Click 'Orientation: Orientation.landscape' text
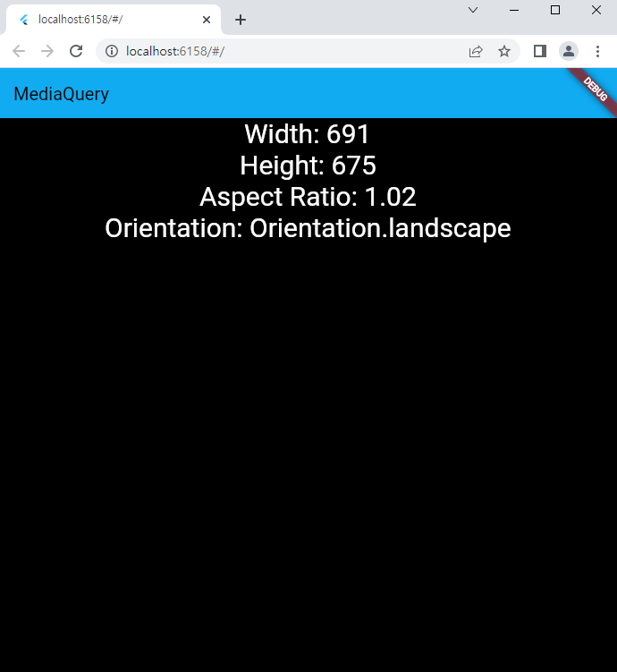 (308, 228)
